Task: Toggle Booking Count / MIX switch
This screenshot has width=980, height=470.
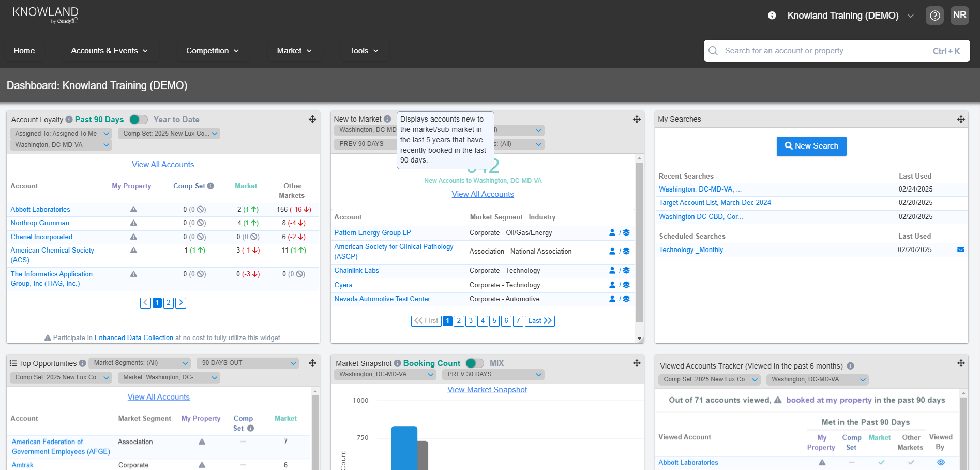Action: pos(475,363)
